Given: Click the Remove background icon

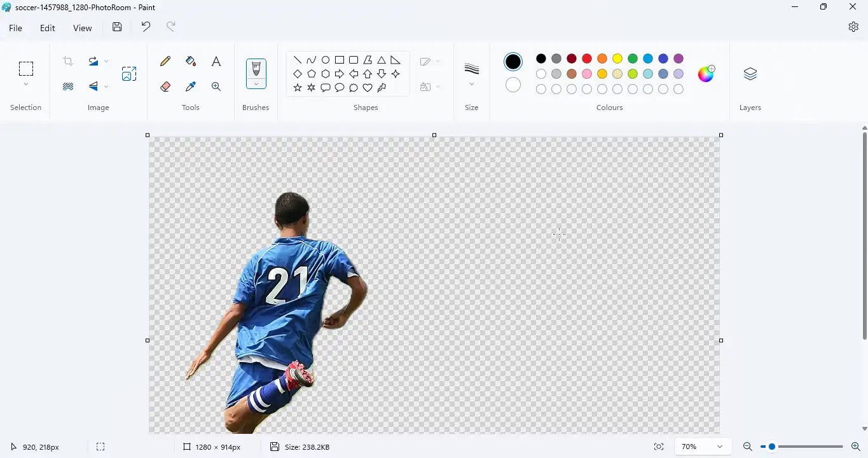Looking at the screenshot, I should tap(68, 87).
